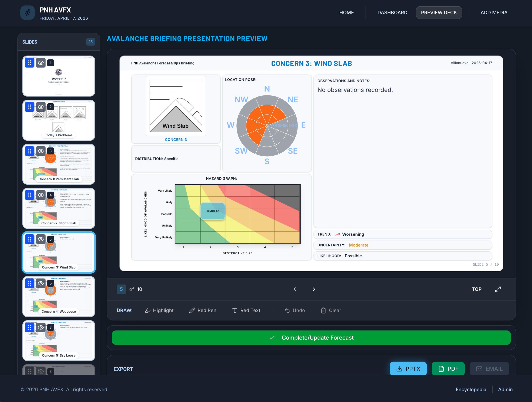Clear all drawings with trash icon
This screenshot has height=402, width=532.
(x=331, y=310)
